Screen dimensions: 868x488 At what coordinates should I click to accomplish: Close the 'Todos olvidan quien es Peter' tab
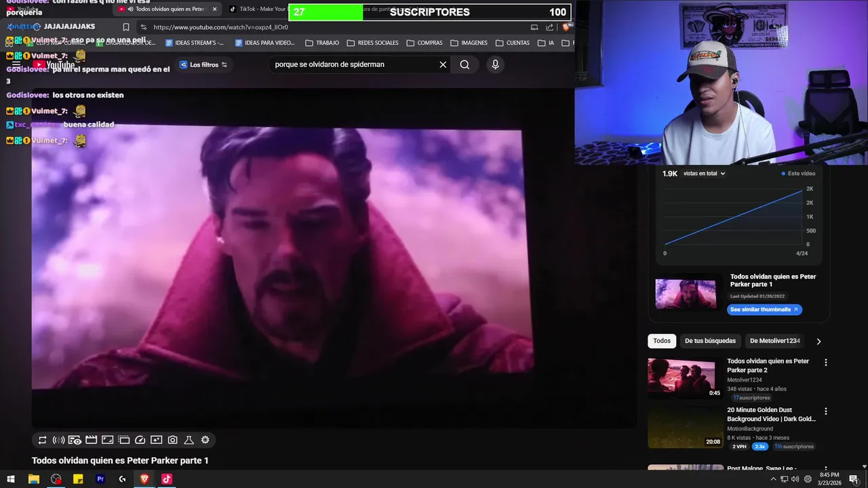pos(214,9)
